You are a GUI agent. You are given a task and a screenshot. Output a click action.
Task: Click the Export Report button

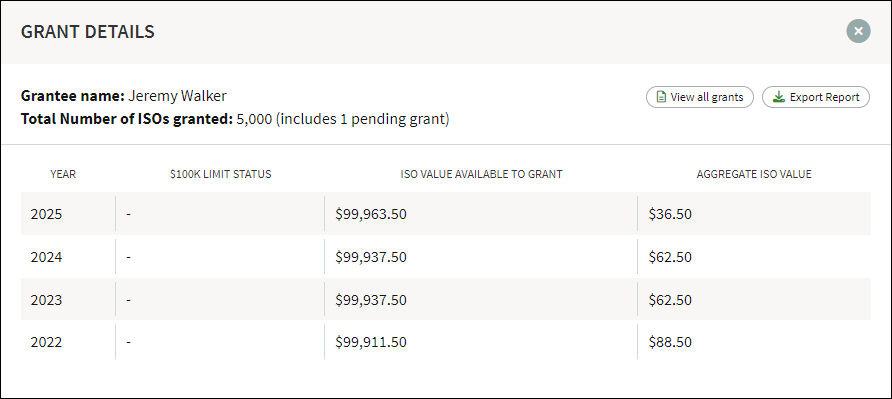[816, 97]
